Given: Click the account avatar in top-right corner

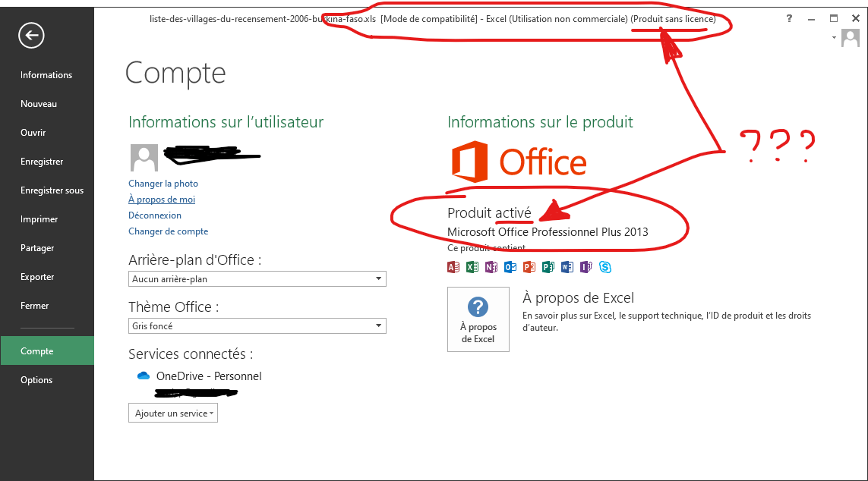Looking at the screenshot, I should tap(851, 38).
